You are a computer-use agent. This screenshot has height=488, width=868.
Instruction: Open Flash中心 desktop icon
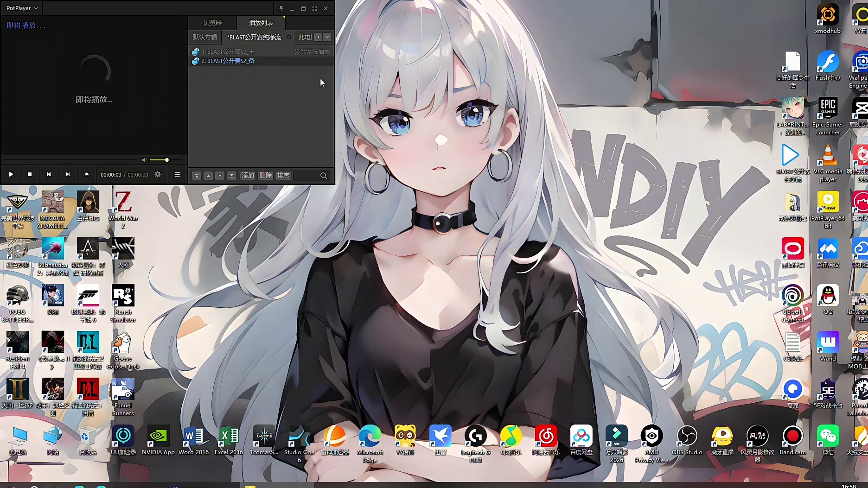click(828, 66)
